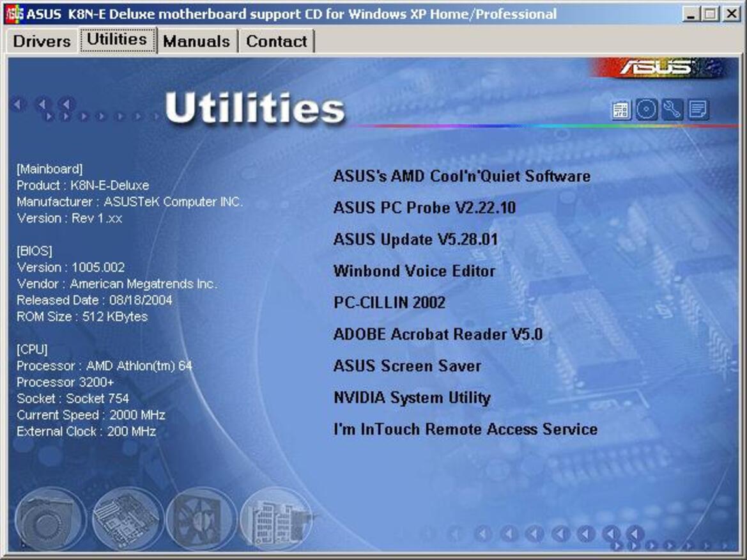Open the wrench technical support icon
The image size is (747, 560).
pyautogui.click(x=672, y=109)
